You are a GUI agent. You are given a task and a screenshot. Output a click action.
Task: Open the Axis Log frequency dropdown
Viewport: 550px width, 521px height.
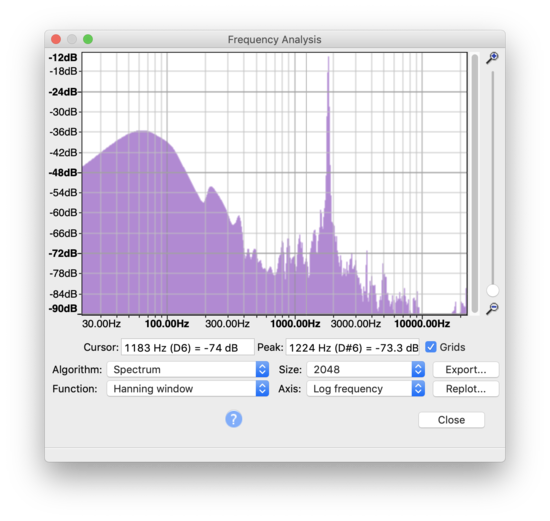click(x=366, y=389)
